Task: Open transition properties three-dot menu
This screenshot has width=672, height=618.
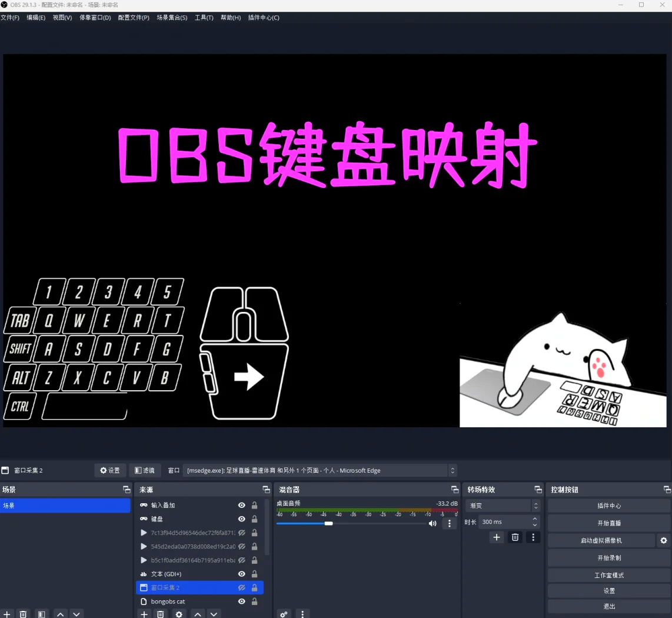Action: (x=533, y=537)
